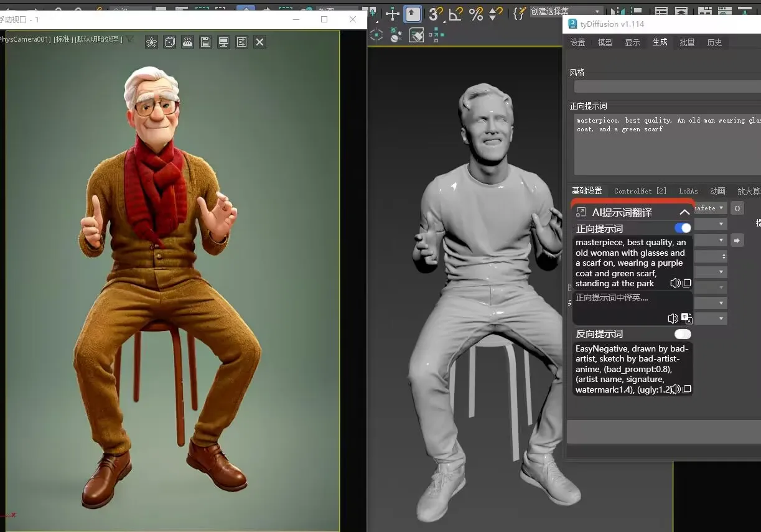The width and height of the screenshot is (761, 532).
Task: Open the dropdown left of the right-arrow button
Action: coord(711,240)
